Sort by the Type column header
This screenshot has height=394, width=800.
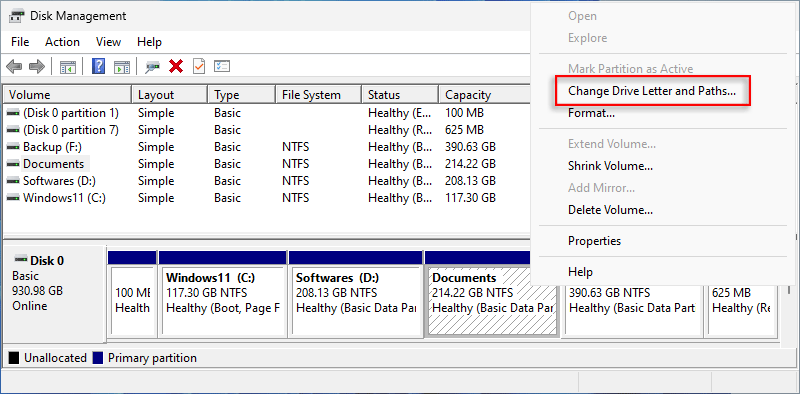(x=242, y=94)
